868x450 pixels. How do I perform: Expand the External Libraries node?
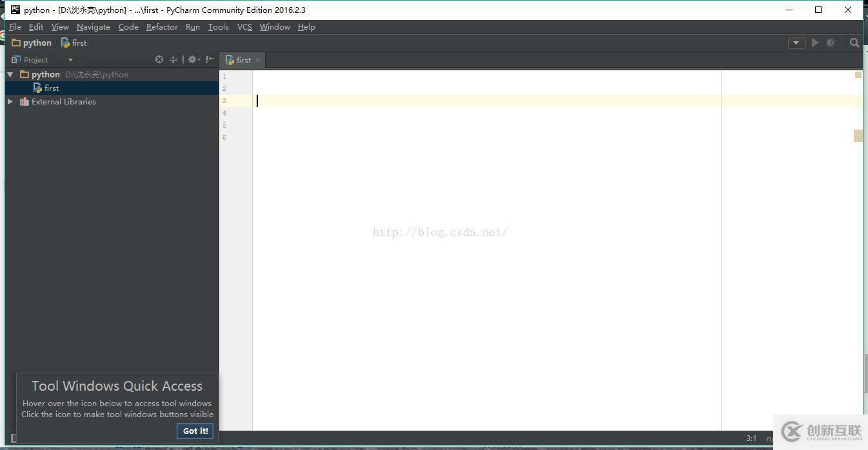10,102
